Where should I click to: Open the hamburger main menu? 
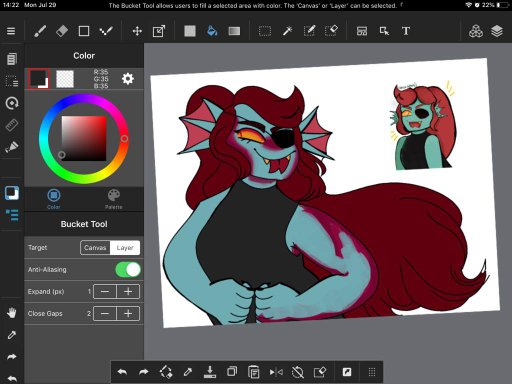coord(11,31)
